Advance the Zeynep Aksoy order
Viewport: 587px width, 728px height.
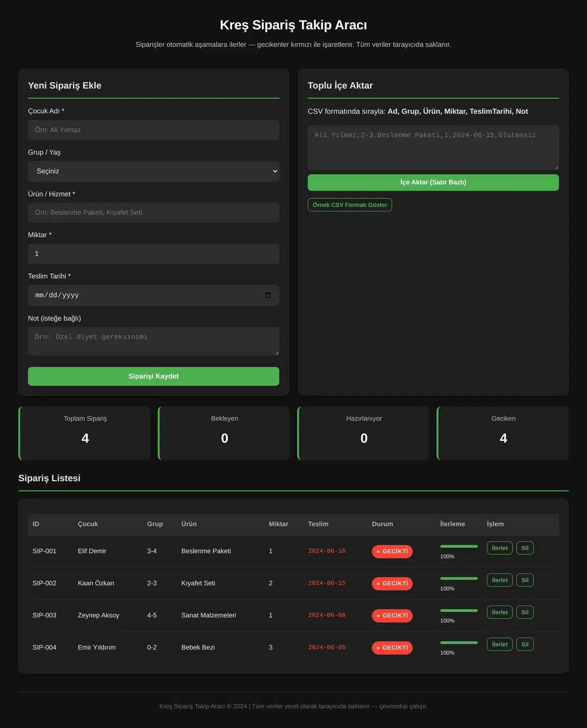(499, 613)
